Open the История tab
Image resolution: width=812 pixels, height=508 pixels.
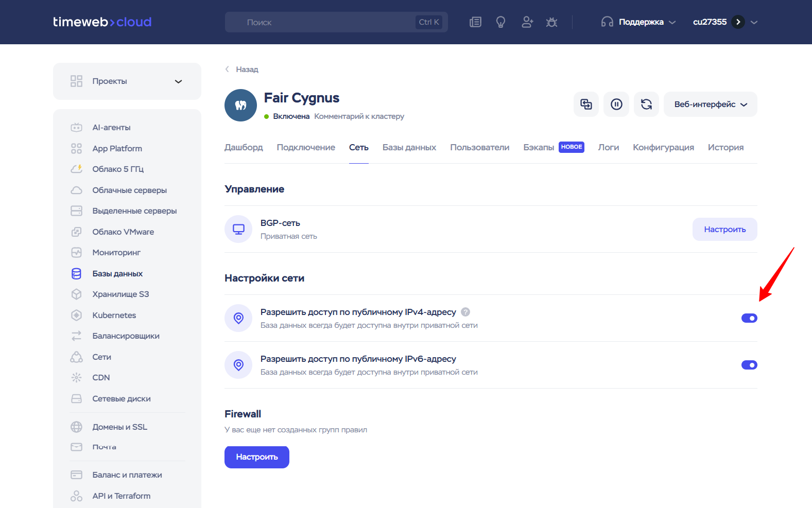pos(725,147)
